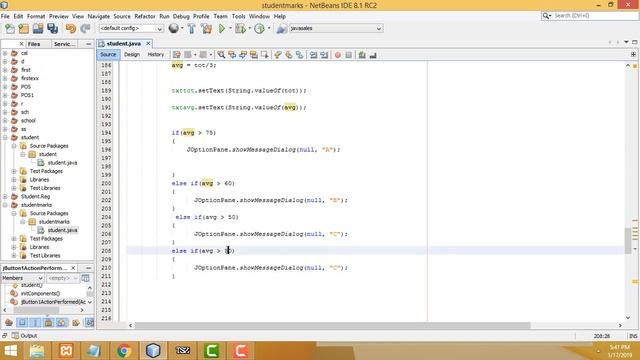Select student.java under studentmarks package
Screen dimensions: 640x360
tap(62, 230)
